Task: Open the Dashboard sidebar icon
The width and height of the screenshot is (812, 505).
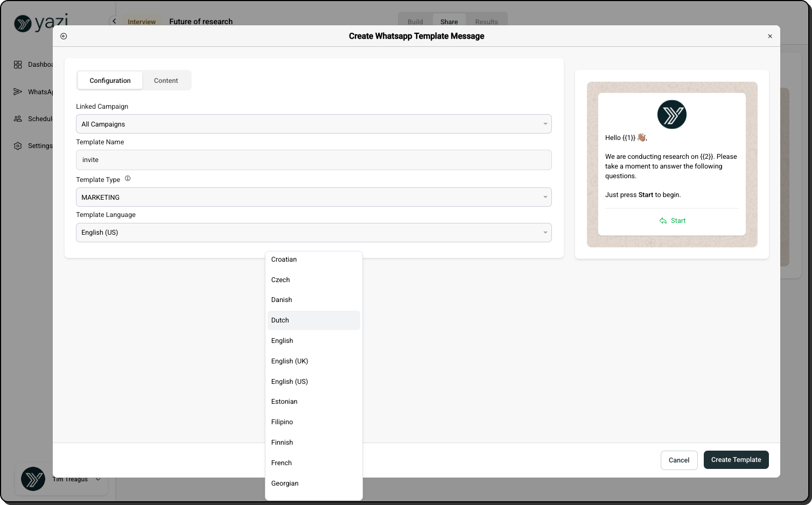Action: coord(18,65)
